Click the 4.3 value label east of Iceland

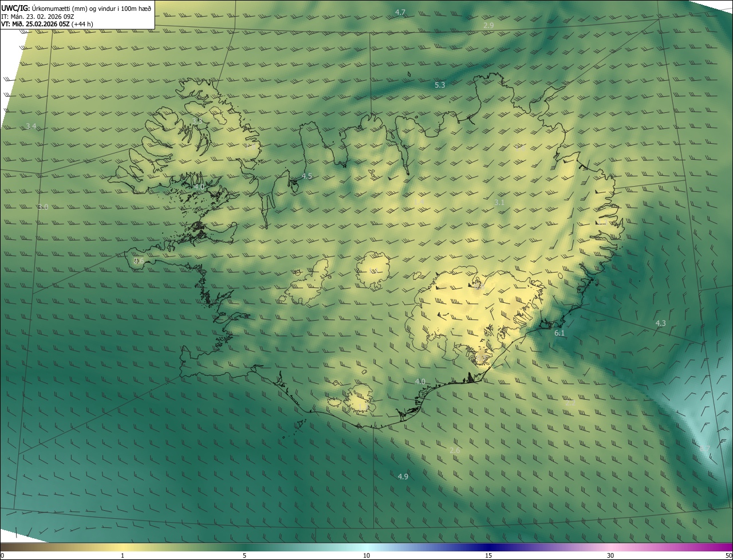660,324
